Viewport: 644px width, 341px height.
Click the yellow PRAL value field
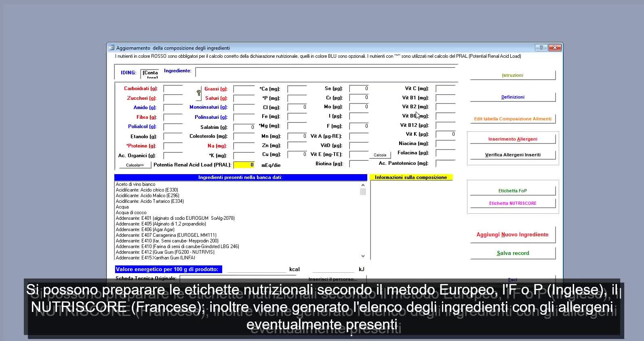244,165
